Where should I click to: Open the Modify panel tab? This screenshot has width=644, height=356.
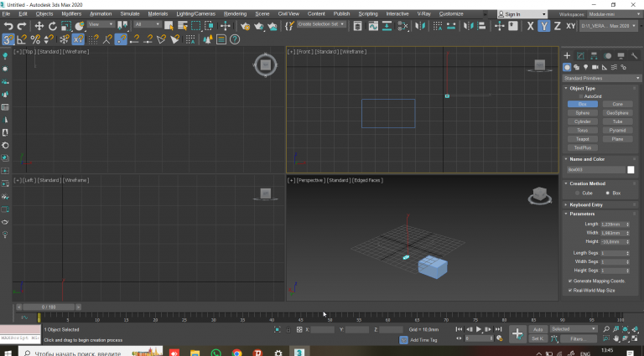pyautogui.click(x=580, y=56)
